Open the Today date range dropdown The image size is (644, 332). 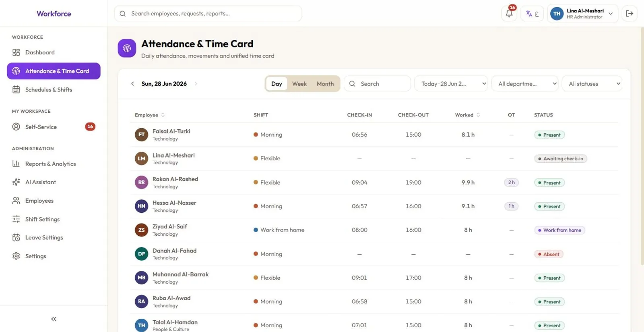coord(451,84)
